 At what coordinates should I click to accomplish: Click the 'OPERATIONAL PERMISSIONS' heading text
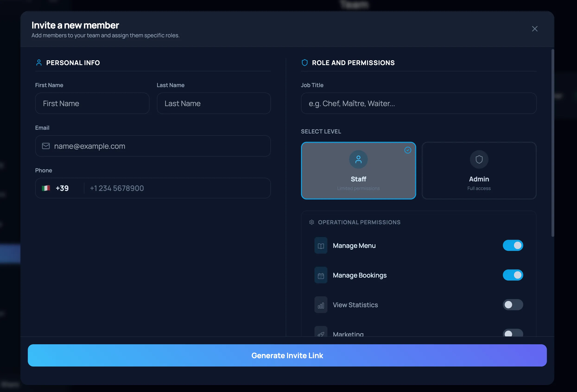click(359, 222)
